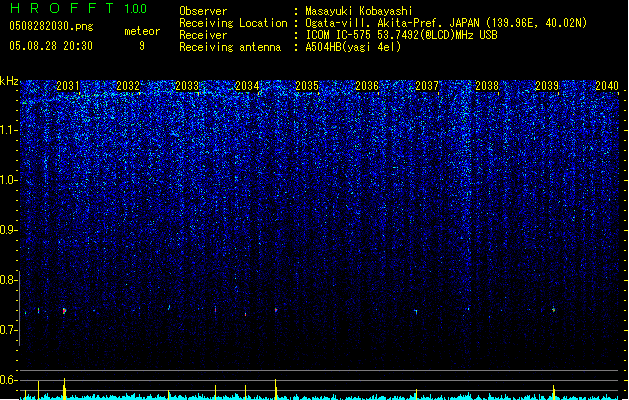Click the 'Receiving antenna' field label

[230, 47]
